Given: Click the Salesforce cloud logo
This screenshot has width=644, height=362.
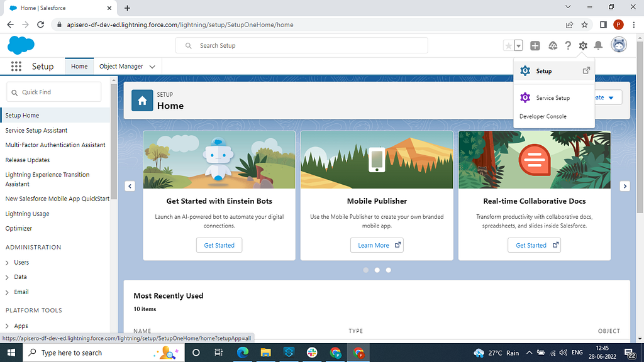Looking at the screenshot, I should tap(21, 45).
